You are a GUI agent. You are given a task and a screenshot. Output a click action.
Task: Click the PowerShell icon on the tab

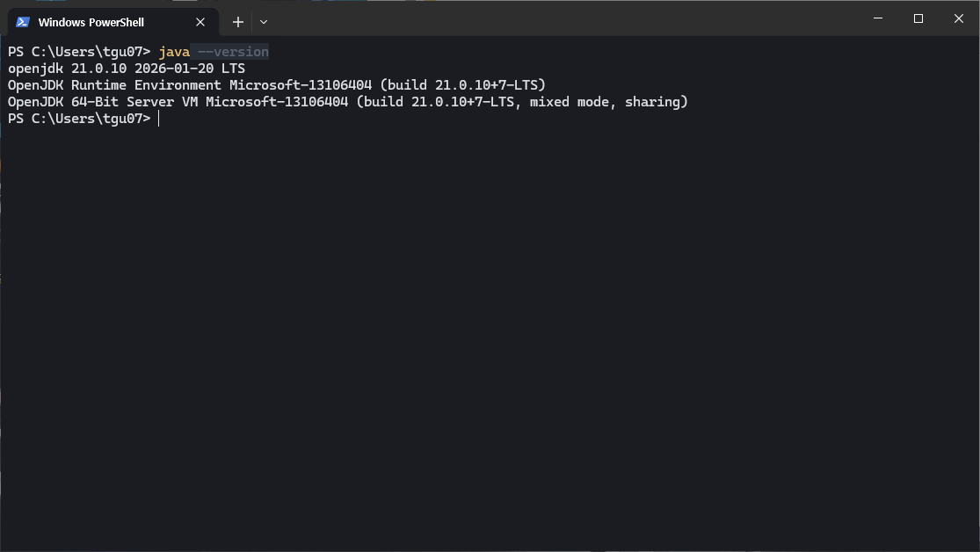point(23,22)
